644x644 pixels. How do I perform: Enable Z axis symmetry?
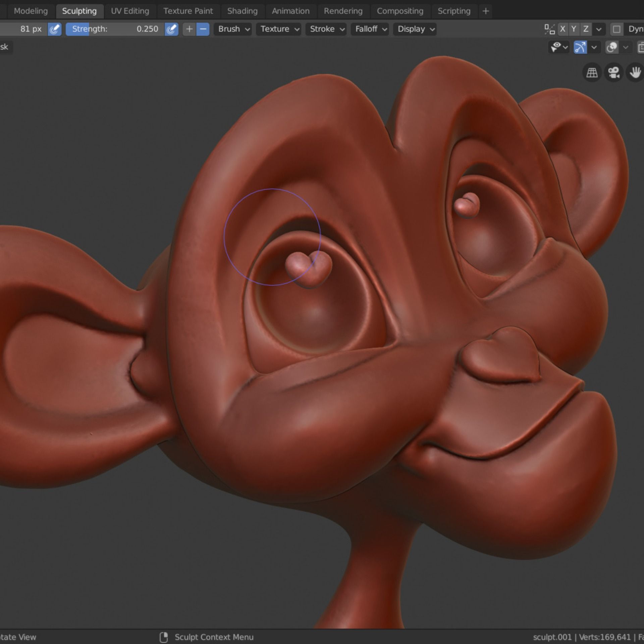(x=586, y=29)
